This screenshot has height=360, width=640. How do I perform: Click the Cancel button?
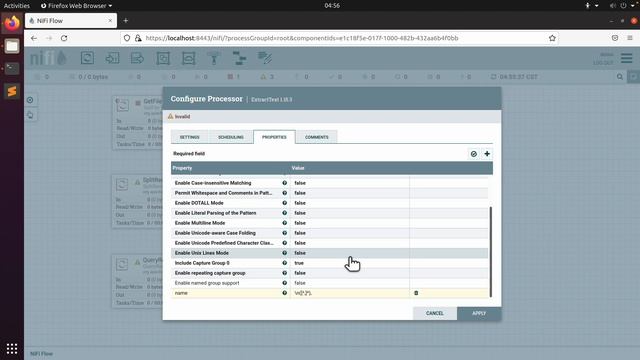pos(435,313)
